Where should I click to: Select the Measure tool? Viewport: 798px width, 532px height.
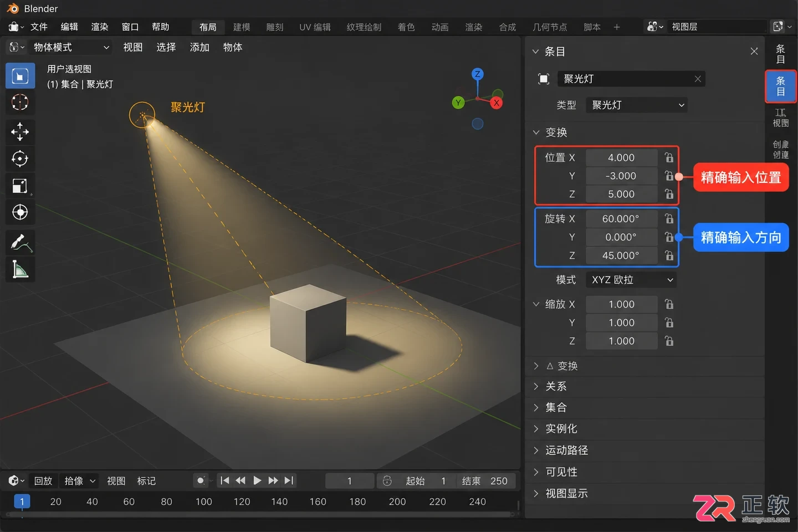(x=20, y=269)
